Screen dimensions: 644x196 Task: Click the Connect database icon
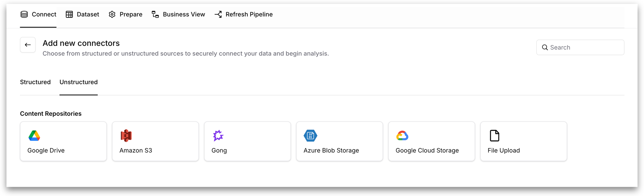point(24,14)
